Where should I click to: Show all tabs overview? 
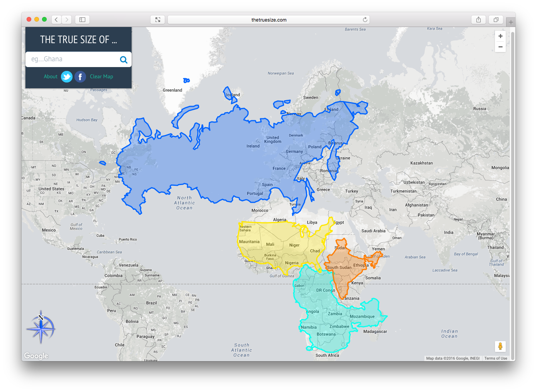click(x=496, y=20)
